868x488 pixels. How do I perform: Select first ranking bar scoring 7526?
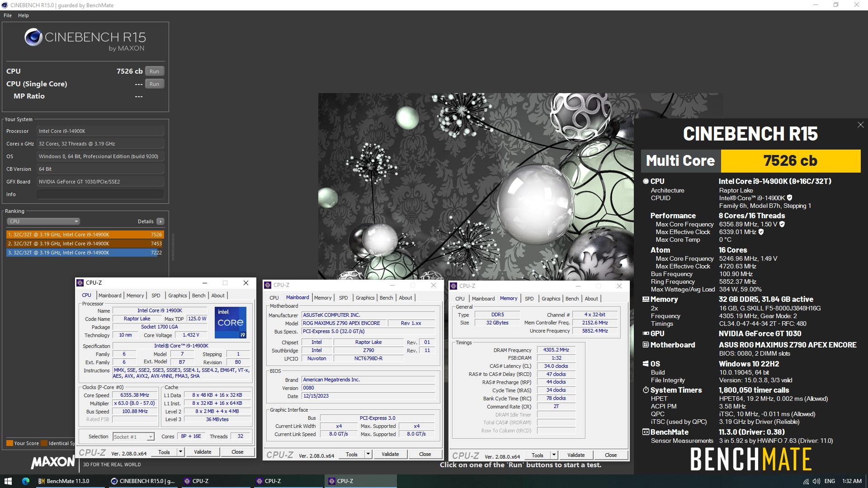(x=85, y=235)
